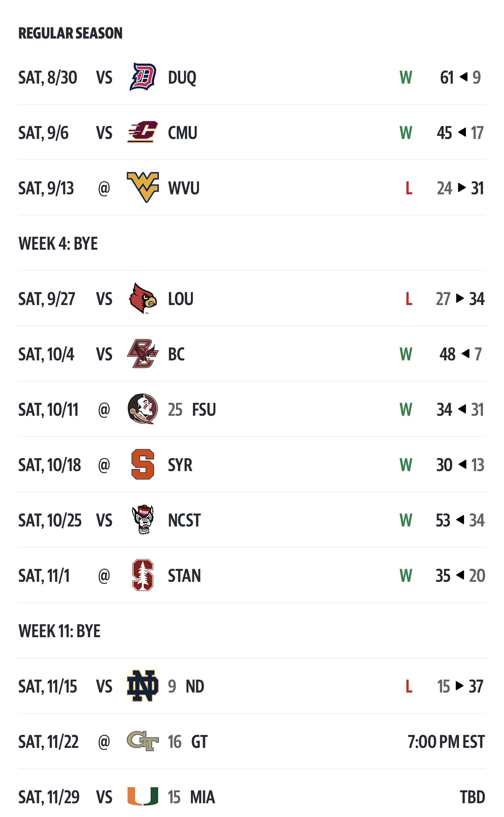Tap the Central Michigan logo
Viewport: 504px width, 817px height.
[143, 132]
